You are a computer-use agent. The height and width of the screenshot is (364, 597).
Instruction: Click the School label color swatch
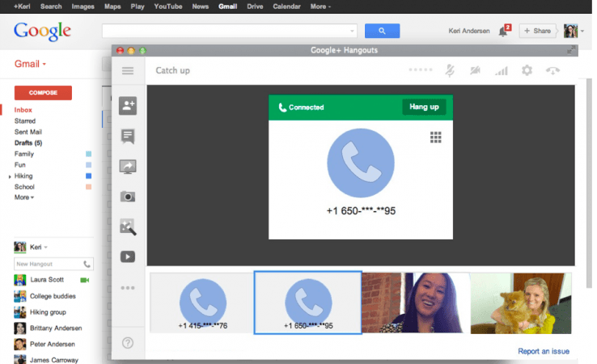[88, 187]
